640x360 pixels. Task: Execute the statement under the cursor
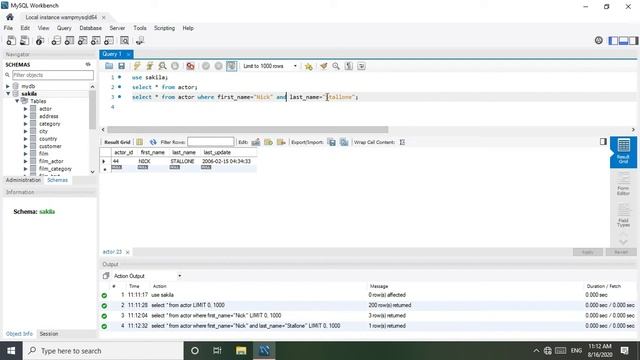click(x=150, y=66)
